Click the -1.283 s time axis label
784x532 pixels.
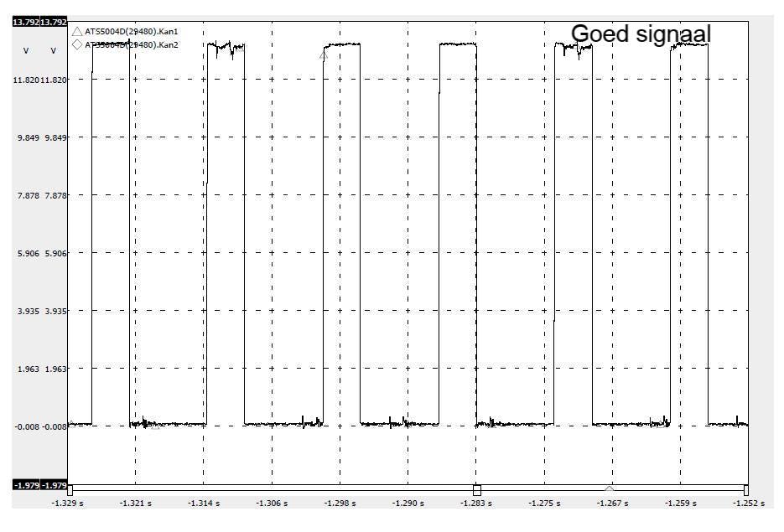pyautogui.click(x=476, y=504)
